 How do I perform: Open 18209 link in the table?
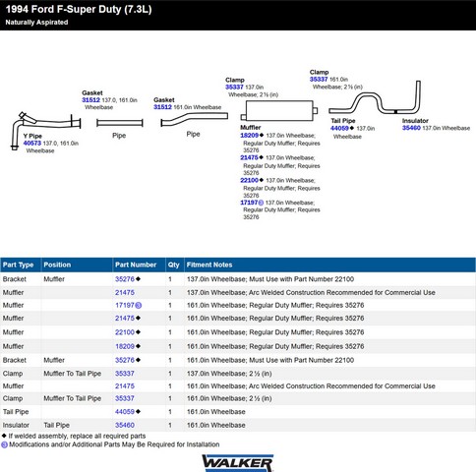coord(125,346)
